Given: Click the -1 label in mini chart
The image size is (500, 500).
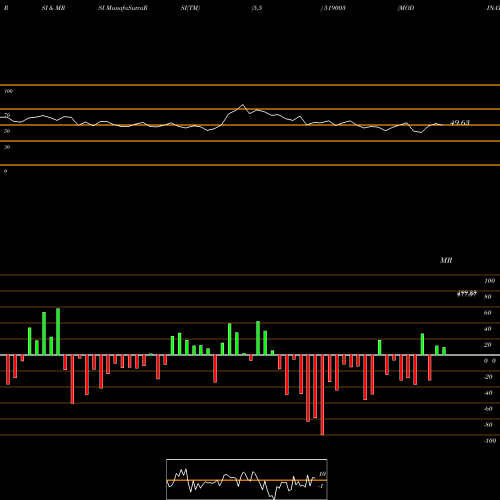Looking at the screenshot, I should 321,486.
